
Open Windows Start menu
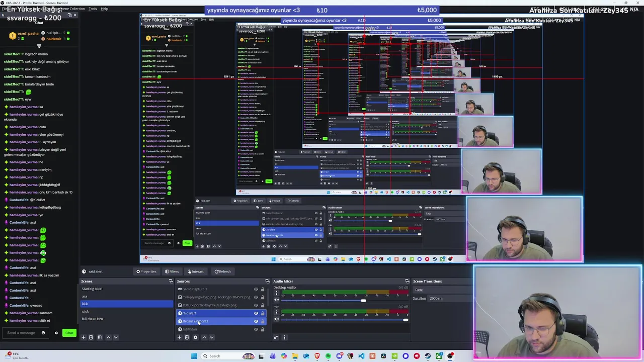pos(194,356)
